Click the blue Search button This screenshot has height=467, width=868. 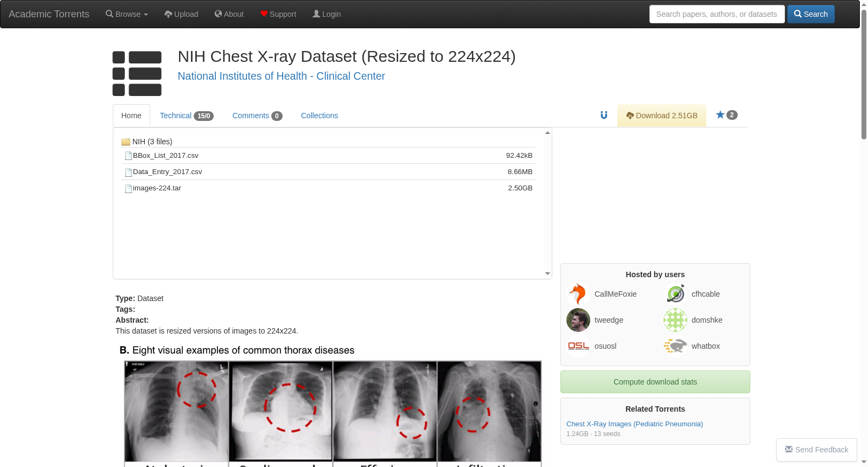[x=811, y=14]
